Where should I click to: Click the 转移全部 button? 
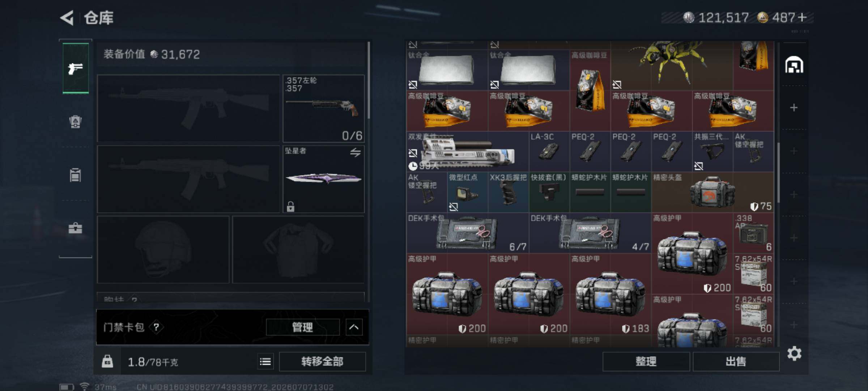(x=322, y=361)
